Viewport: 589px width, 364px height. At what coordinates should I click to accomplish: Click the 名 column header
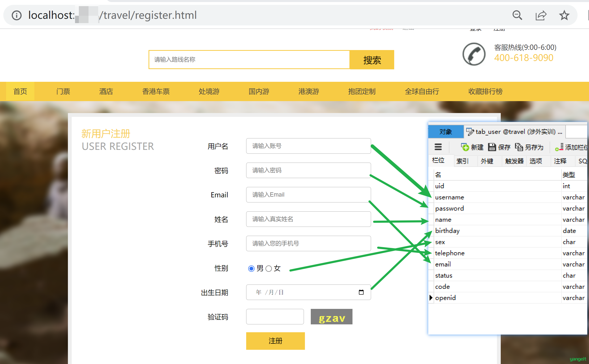coord(497,175)
